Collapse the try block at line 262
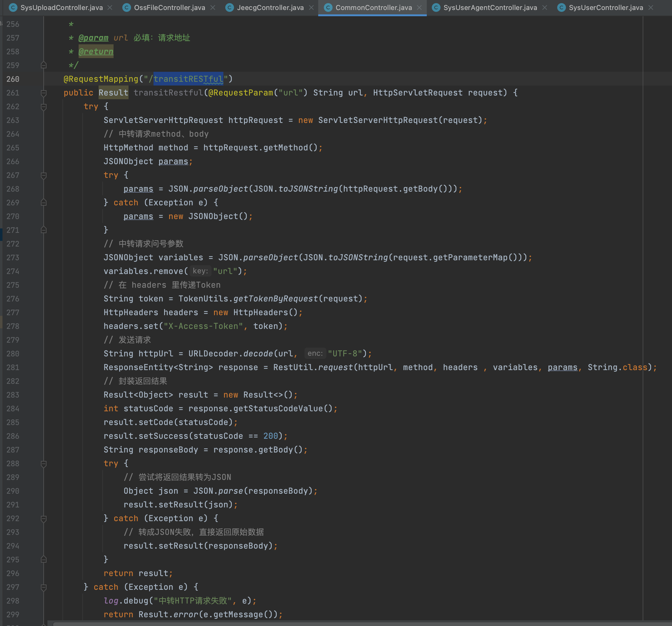672x626 pixels. coord(44,107)
